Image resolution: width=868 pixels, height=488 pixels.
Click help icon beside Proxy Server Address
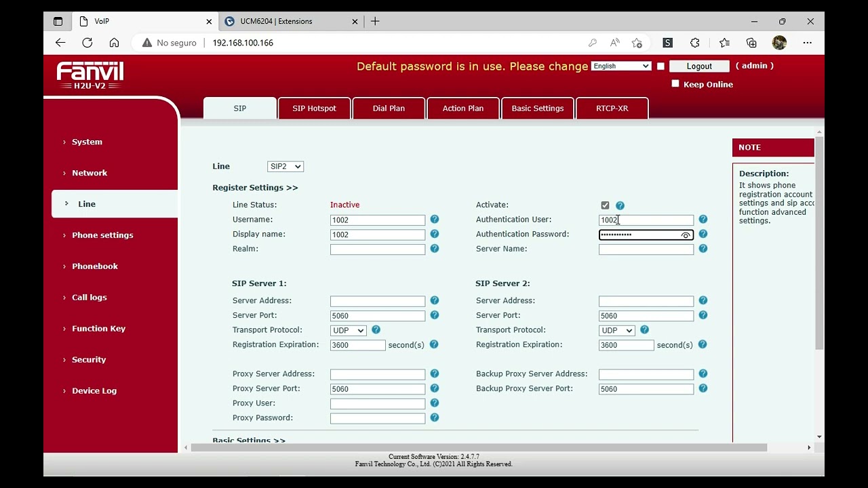coord(435,373)
